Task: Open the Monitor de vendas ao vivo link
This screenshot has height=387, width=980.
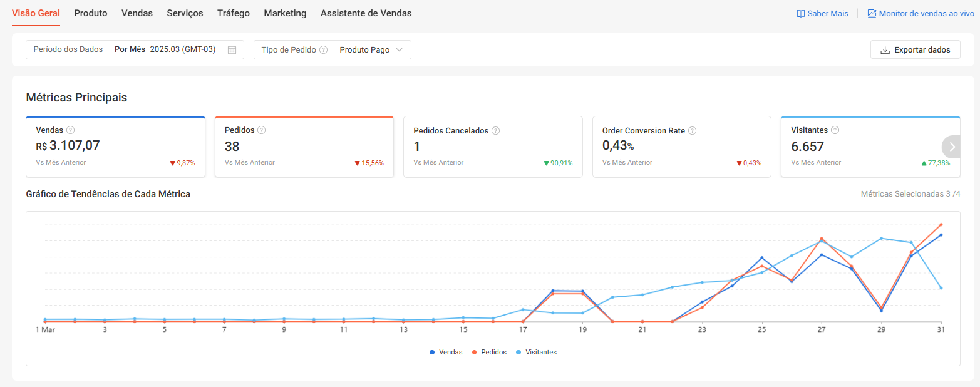Action: point(921,13)
